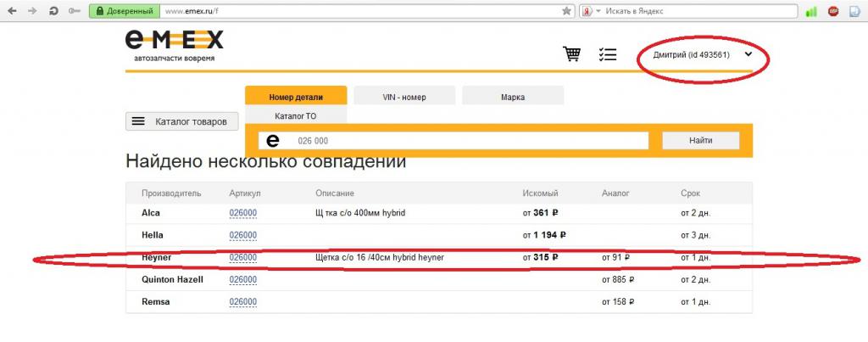Reload the page with refresh icon
Screen dimensions: 868x342
53,11
